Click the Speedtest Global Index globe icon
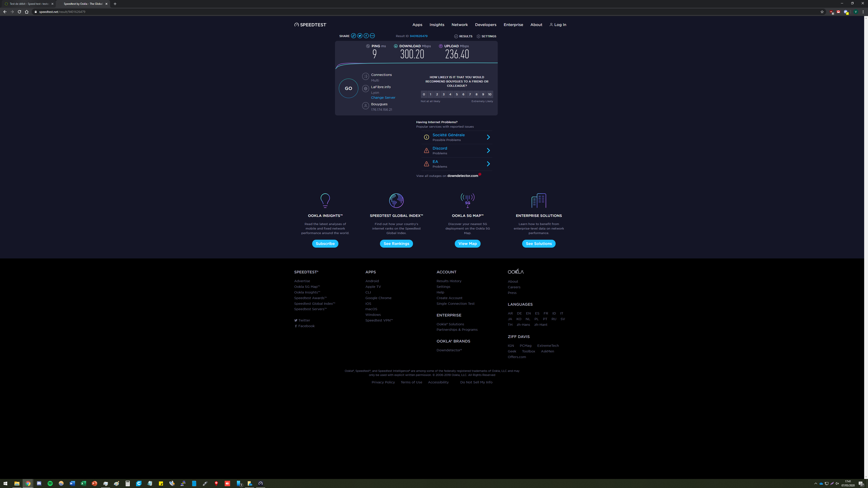 [396, 200]
